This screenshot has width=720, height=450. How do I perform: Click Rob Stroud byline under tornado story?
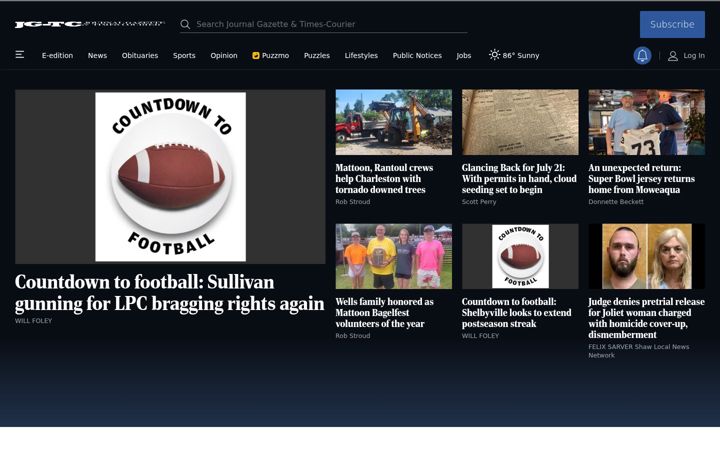point(353,202)
